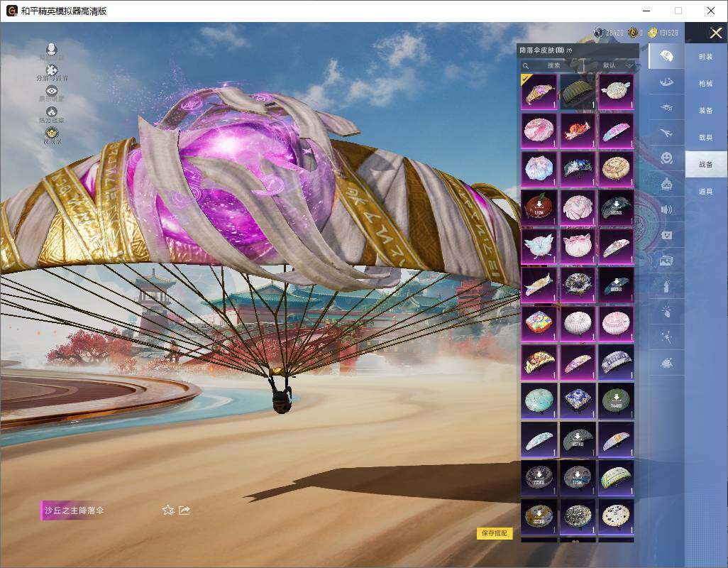Download the grey 657KB parachute skin
This screenshot has height=568, width=728.
click(578, 439)
